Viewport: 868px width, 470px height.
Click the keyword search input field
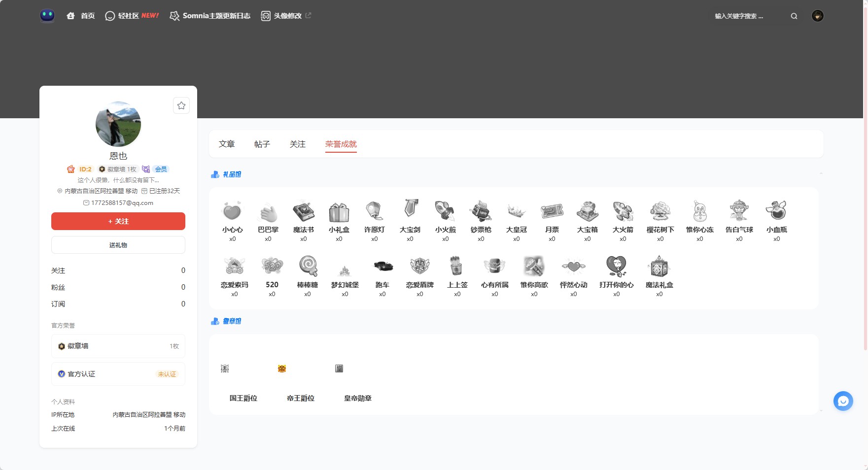tap(749, 16)
